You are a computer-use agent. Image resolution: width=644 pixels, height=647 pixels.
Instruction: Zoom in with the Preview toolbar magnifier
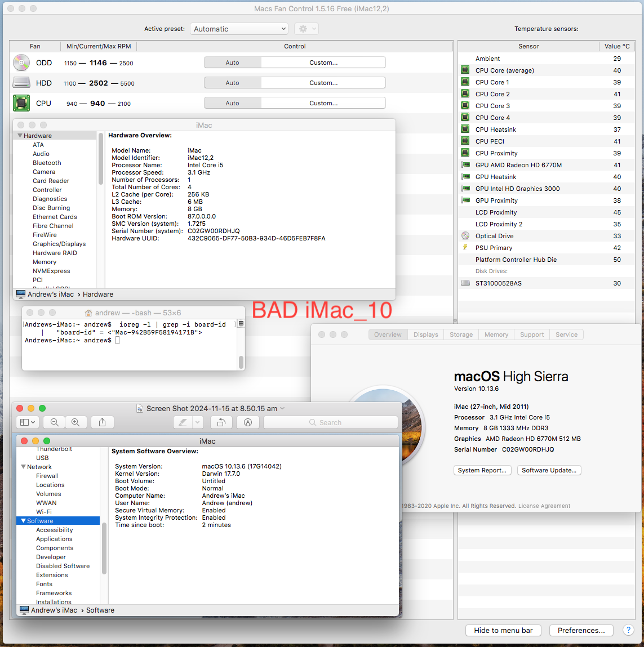pos(75,422)
